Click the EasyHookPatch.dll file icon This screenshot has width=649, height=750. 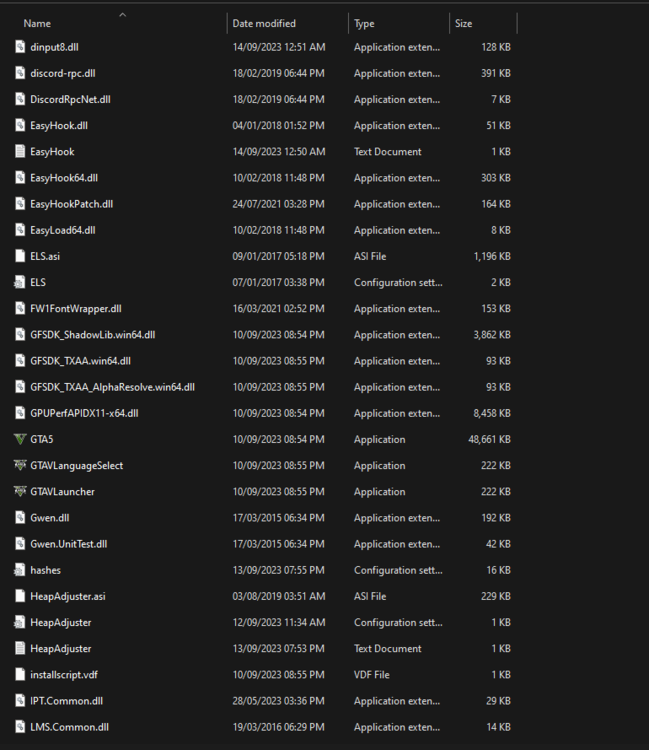[x=20, y=204]
